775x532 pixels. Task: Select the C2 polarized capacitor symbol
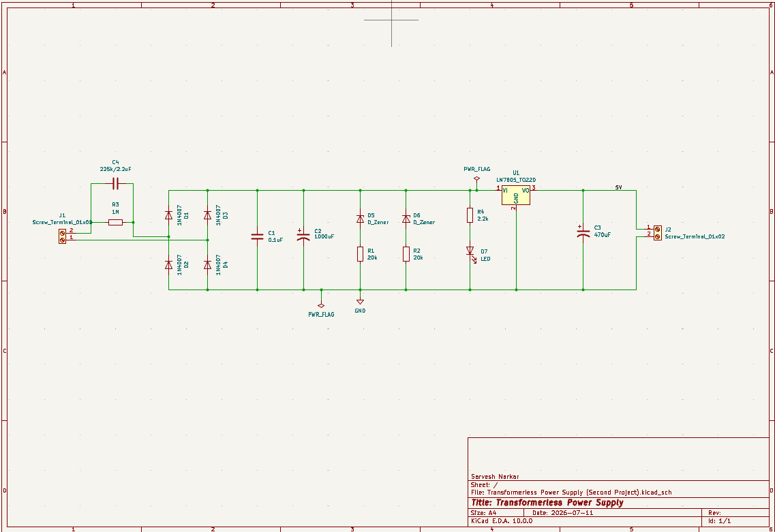tap(303, 235)
